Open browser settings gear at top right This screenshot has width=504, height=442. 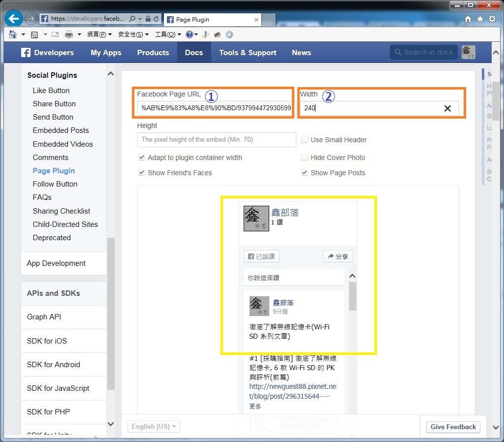click(x=492, y=19)
